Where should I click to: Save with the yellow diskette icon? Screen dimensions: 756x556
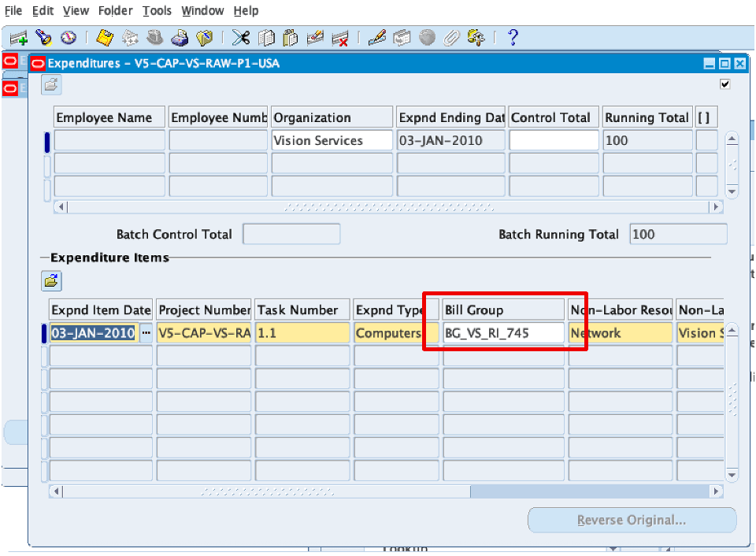click(x=105, y=38)
